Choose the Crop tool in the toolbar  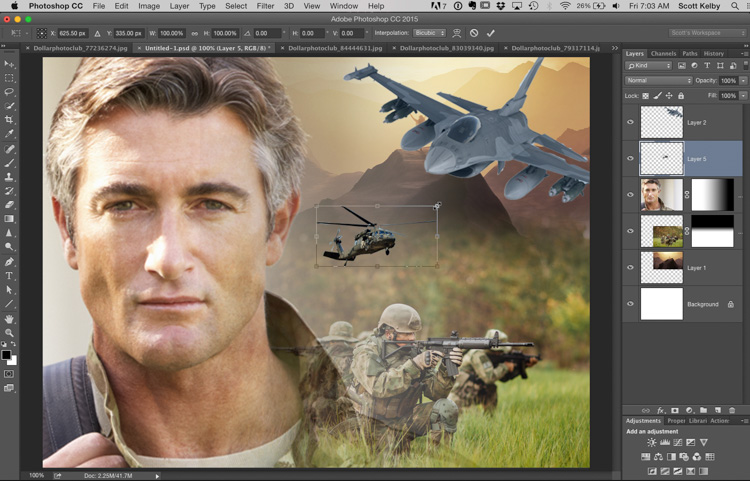coord(10,120)
